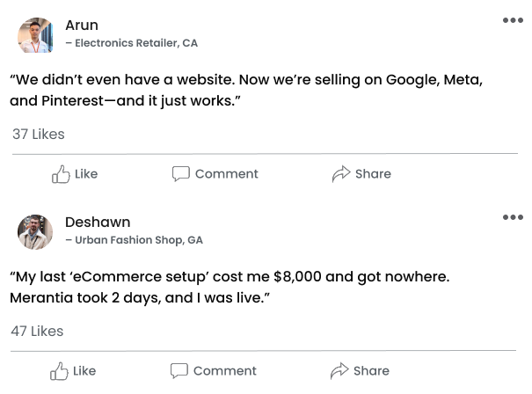Click the share arrow icon on Deshawn's post

click(x=339, y=371)
